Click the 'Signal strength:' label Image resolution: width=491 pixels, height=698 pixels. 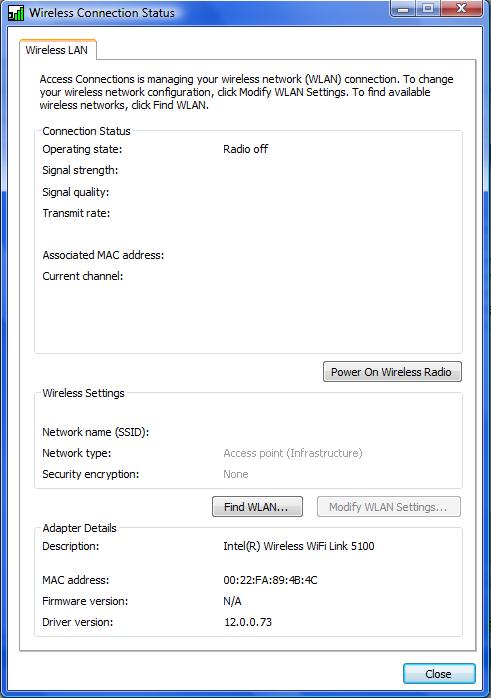(80, 170)
